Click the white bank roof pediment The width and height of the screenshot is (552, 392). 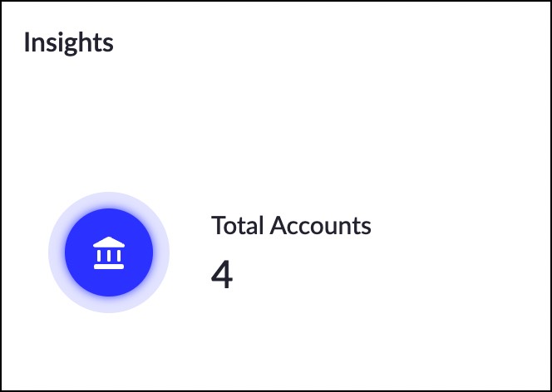109,242
